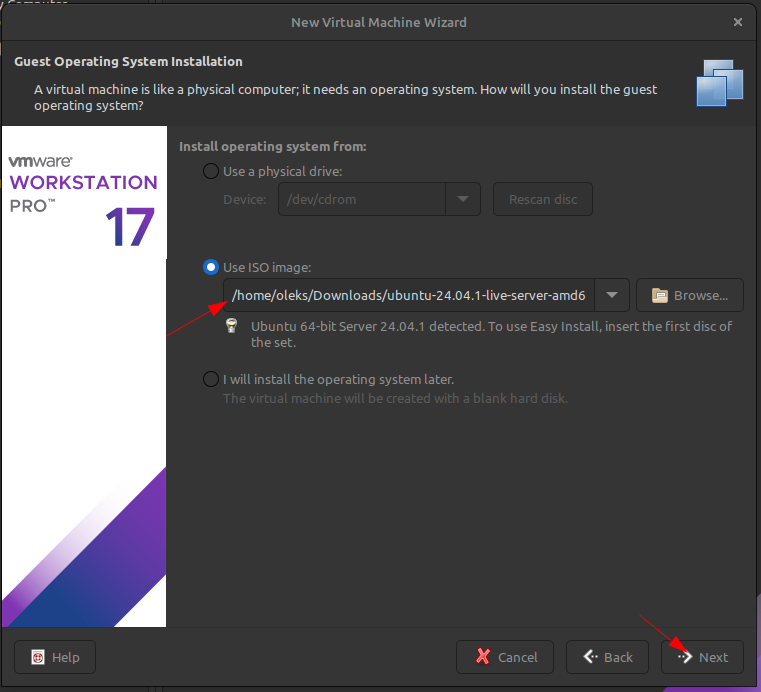Viewport: 761px width, 692px height.
Task: Select the 'Use a physical drive' option
Action: [210, 171]
